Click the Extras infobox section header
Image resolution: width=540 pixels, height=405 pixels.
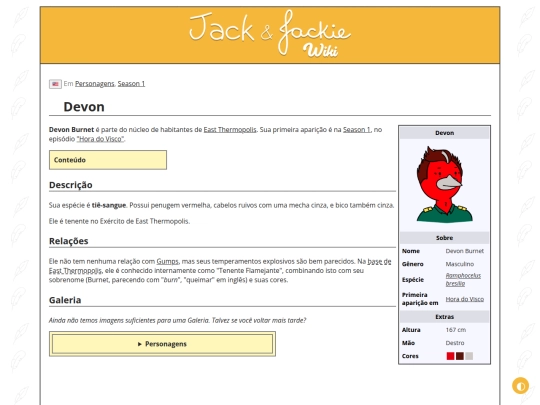(444, 317)
